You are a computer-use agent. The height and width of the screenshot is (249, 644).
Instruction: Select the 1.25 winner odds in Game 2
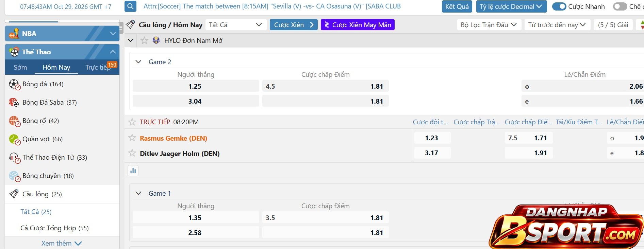pos(196,86)
